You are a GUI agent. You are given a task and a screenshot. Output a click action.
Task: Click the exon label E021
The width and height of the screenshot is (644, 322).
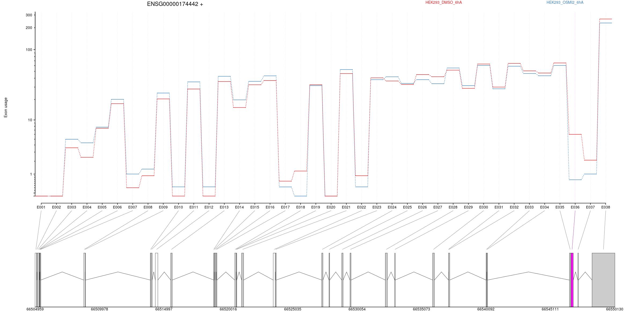click(x=346, y=207)
